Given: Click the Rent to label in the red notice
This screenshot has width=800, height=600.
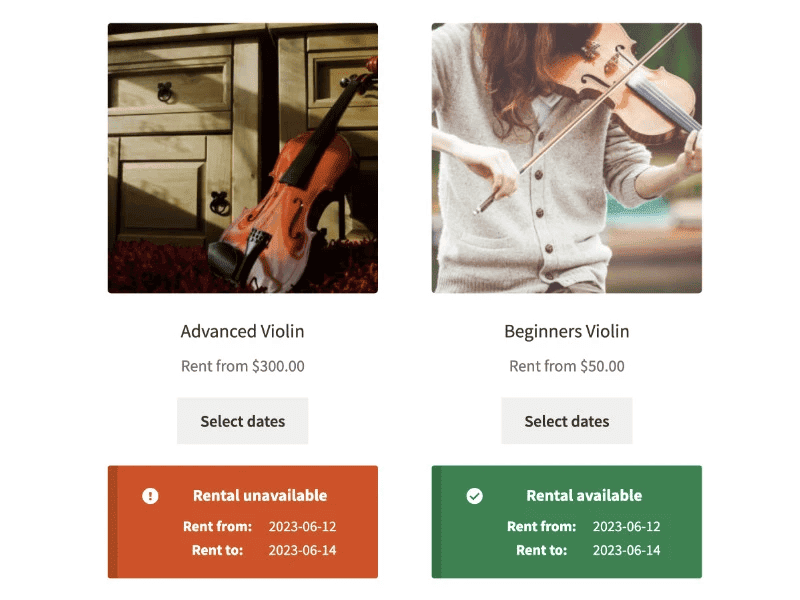Looking at the screenshot, I should (217, 551).
